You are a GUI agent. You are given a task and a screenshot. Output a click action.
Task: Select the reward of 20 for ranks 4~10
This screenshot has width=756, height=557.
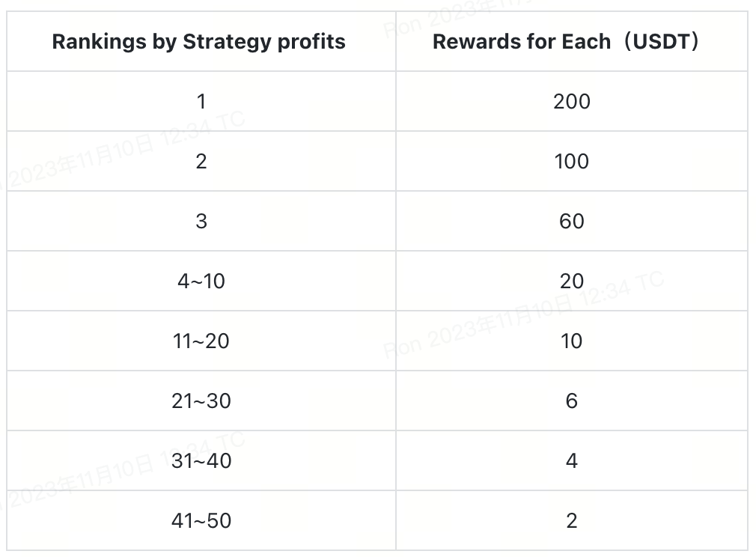[572, 281]
